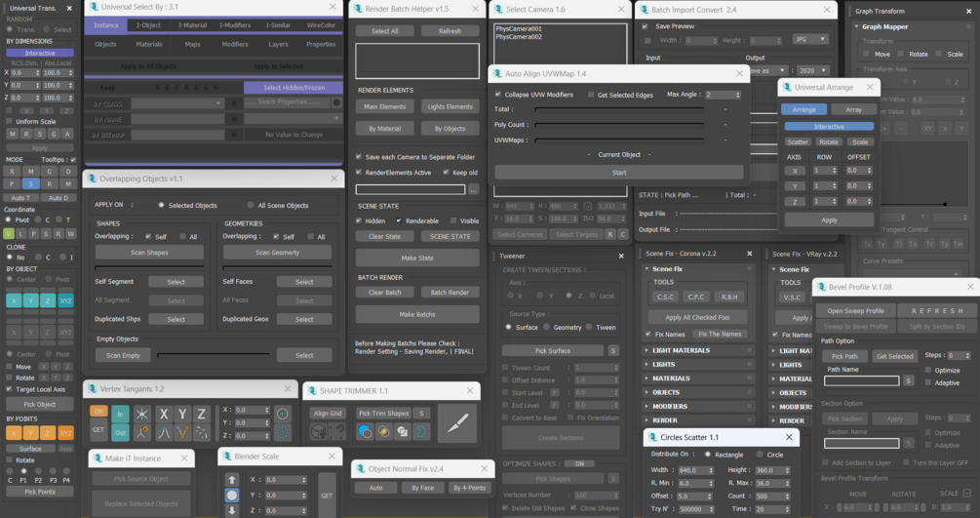Open the Array tab in Universal Arrange
This screenshot has width=980, height=518.
853,109
